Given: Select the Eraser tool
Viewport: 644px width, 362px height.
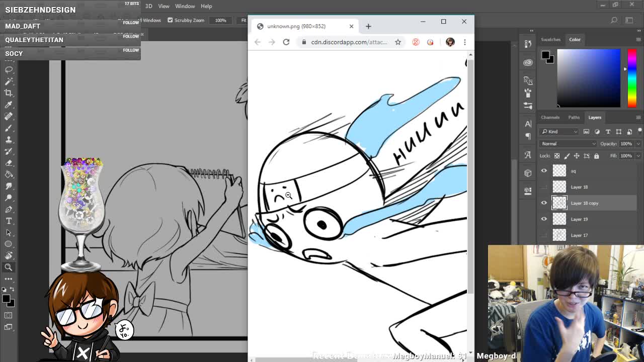Looking at the screenshot, I should [x=9, y=162].
